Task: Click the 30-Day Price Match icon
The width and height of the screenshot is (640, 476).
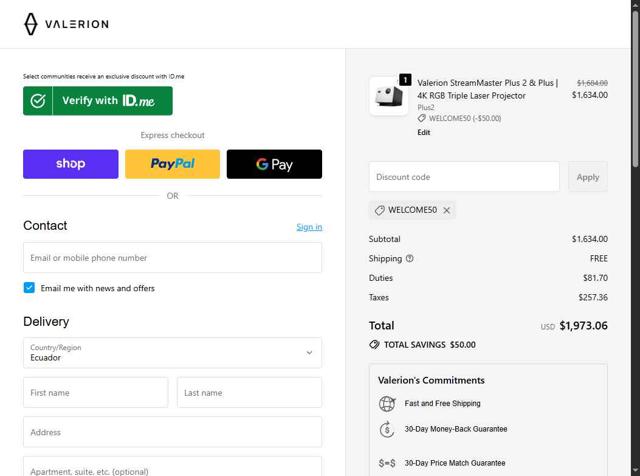Action: click(x=387, y=464)
